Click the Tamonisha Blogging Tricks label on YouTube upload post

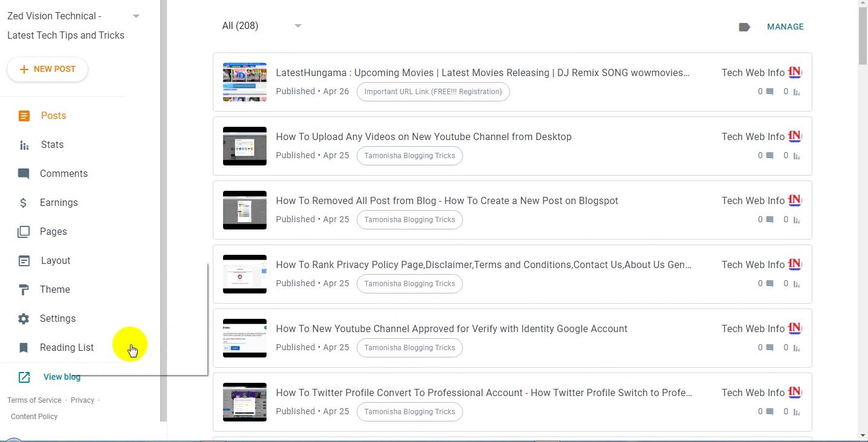[410, 156]
